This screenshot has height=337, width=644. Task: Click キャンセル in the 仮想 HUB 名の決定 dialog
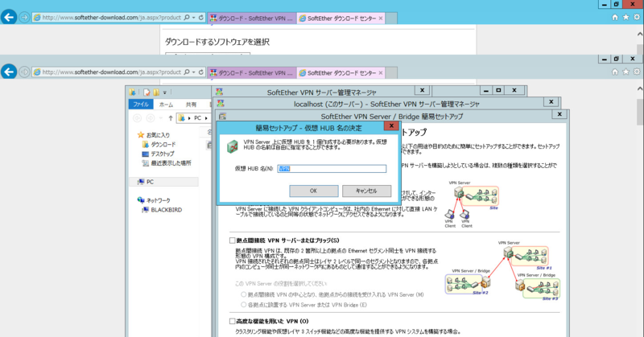click(x=366, y=191)
